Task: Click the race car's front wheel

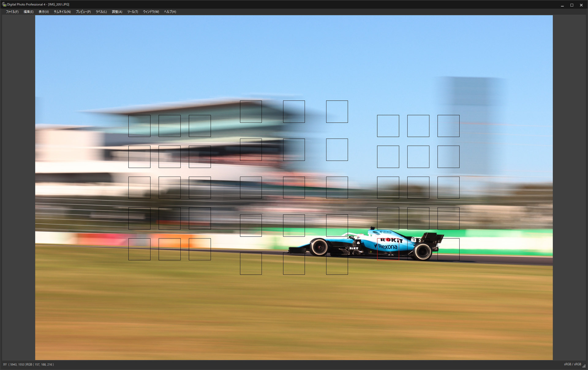Action: click(319, 247)
